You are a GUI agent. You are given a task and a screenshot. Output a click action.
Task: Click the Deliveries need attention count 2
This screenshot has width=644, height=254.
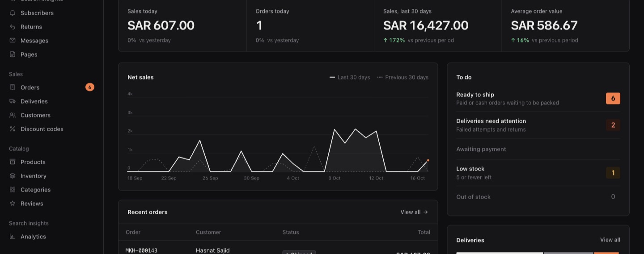tap(613, 125)
